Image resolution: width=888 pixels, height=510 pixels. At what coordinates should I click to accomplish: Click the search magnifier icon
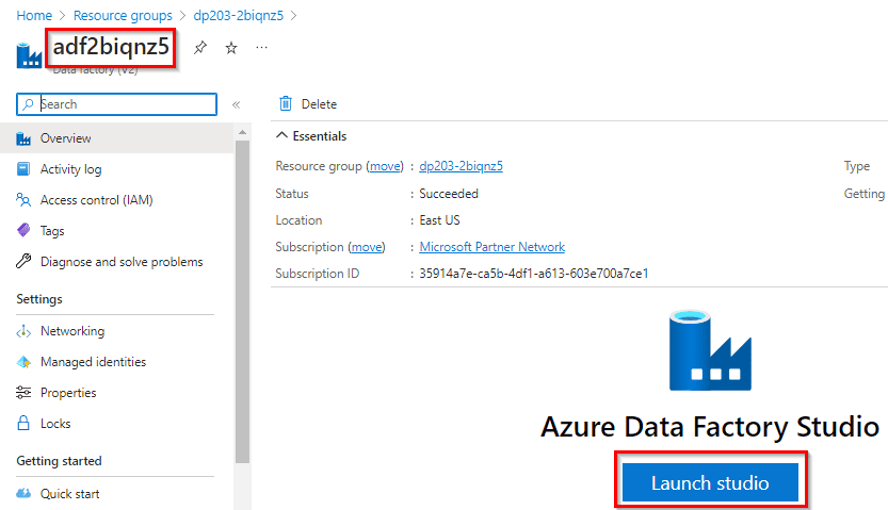pos(28,104)
